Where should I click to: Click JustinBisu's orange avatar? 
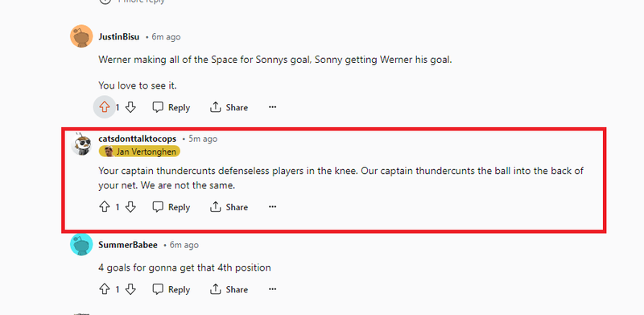pos(81,36)
